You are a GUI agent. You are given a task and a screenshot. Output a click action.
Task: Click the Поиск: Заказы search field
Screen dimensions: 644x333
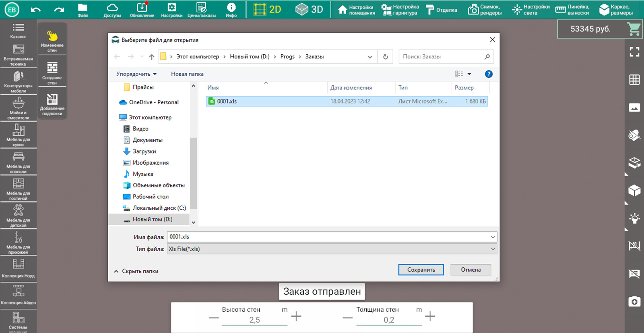442,57
